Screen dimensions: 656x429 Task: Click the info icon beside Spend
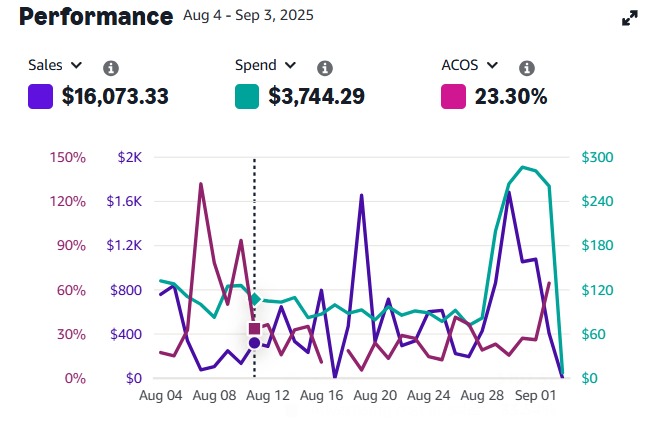click(324, 68)
